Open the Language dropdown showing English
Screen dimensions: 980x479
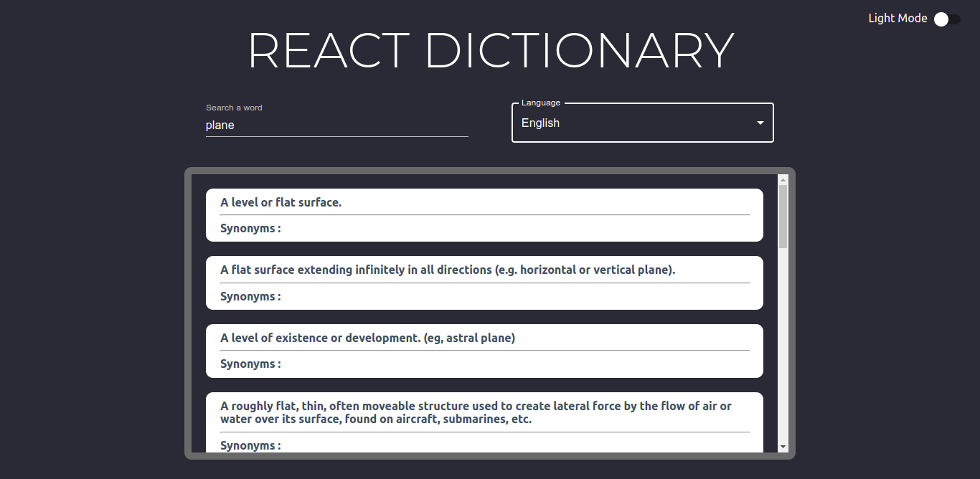click(631, 123)
